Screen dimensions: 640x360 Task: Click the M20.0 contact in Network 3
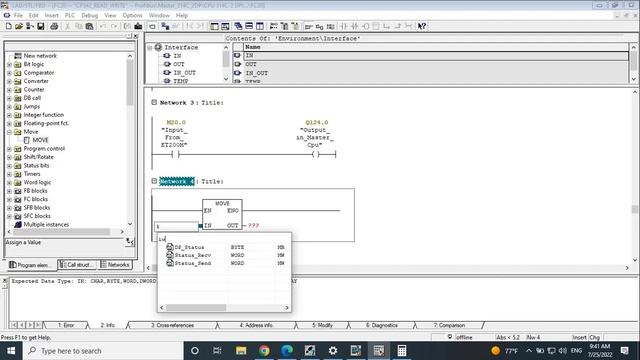176,154
